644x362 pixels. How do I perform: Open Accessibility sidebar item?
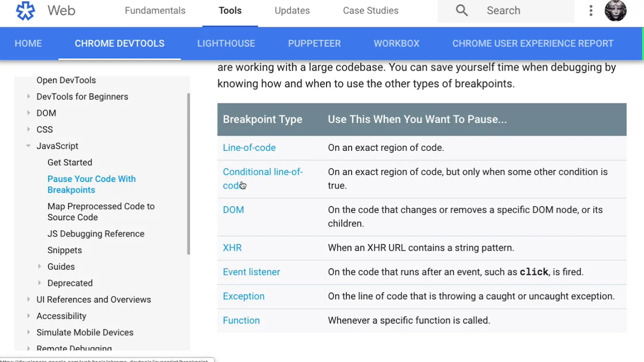61,316
